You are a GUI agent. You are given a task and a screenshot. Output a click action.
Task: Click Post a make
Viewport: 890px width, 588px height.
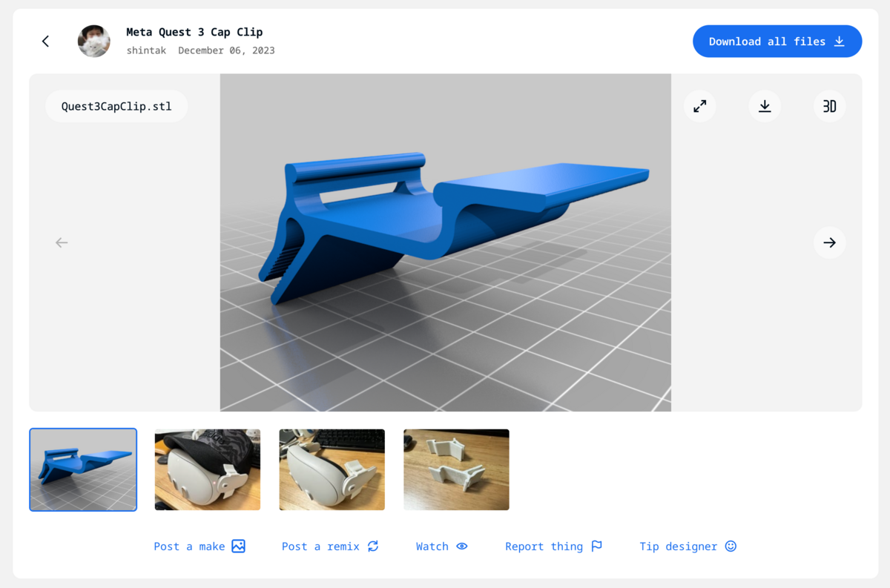(200, 546)
